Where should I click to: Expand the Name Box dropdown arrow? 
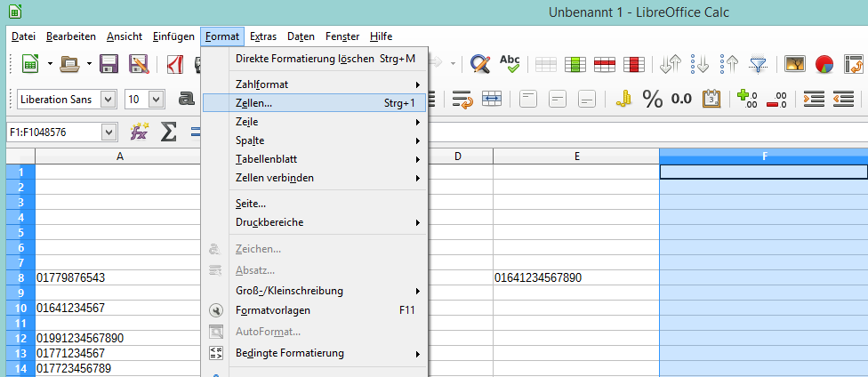click(x=109, y=132)
